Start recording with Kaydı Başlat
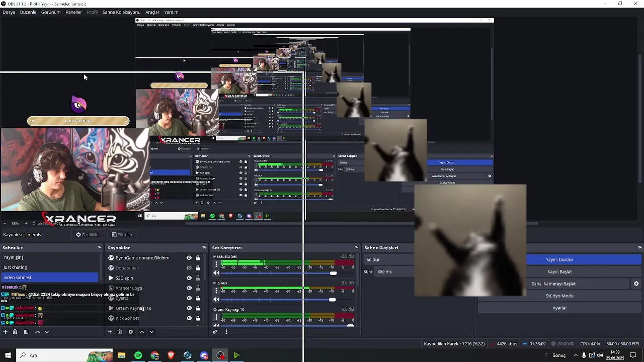The image size is (644, 362). 559,271
